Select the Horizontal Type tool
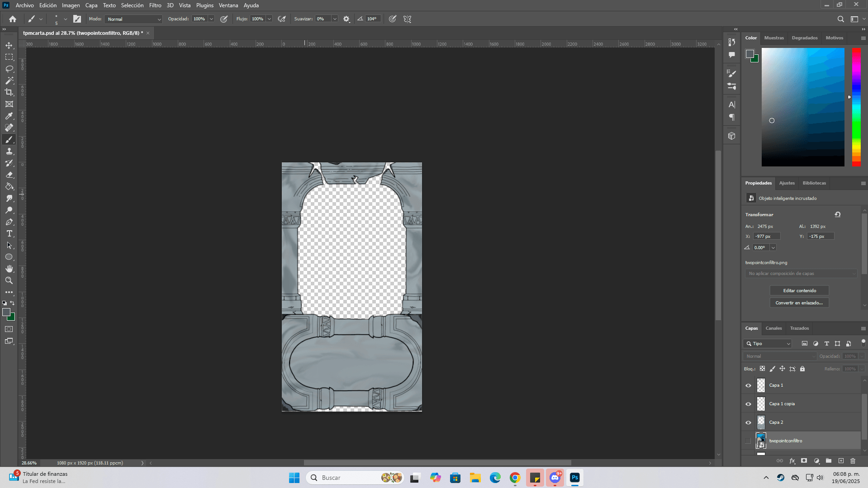 [9, 233]
